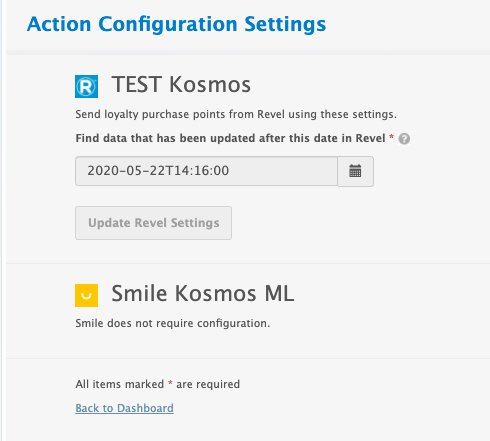Follow the Back to Dashboard link
This screenshot has width=490, height=441.
(x=124, y=408)
